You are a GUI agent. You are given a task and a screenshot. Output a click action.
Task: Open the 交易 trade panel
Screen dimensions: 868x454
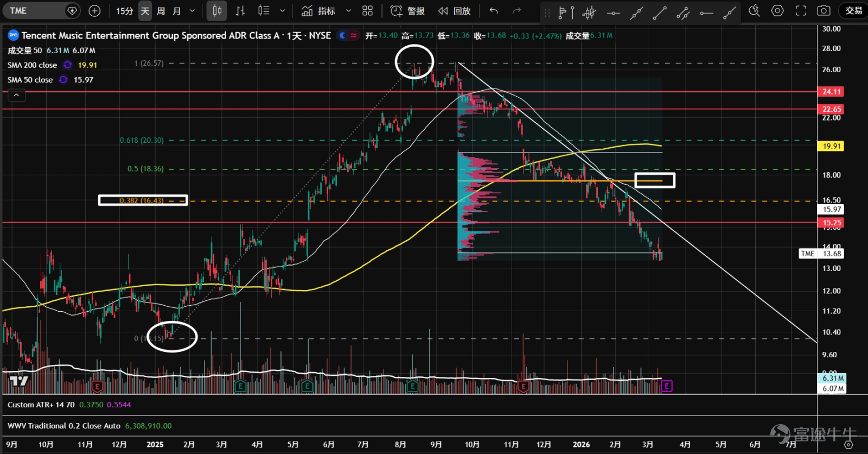pos(853,11)
